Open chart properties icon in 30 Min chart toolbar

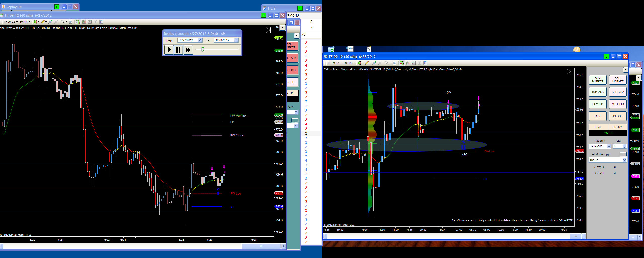(x=425, y=63)
